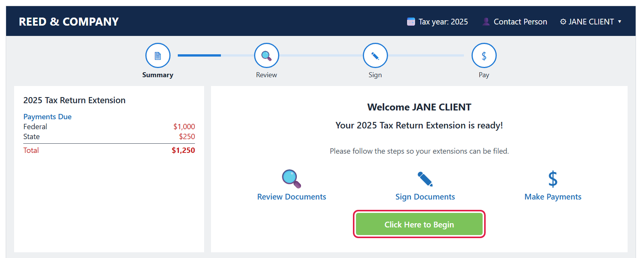Click the Pay step dollar icon
Screen dimensions: 644x258
tap(484, 55)
